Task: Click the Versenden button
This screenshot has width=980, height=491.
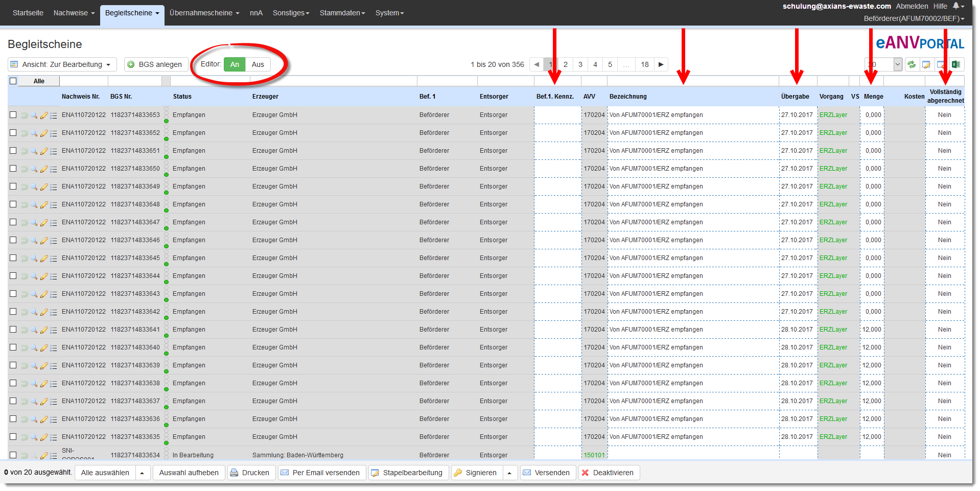Action: coord(548,473)
